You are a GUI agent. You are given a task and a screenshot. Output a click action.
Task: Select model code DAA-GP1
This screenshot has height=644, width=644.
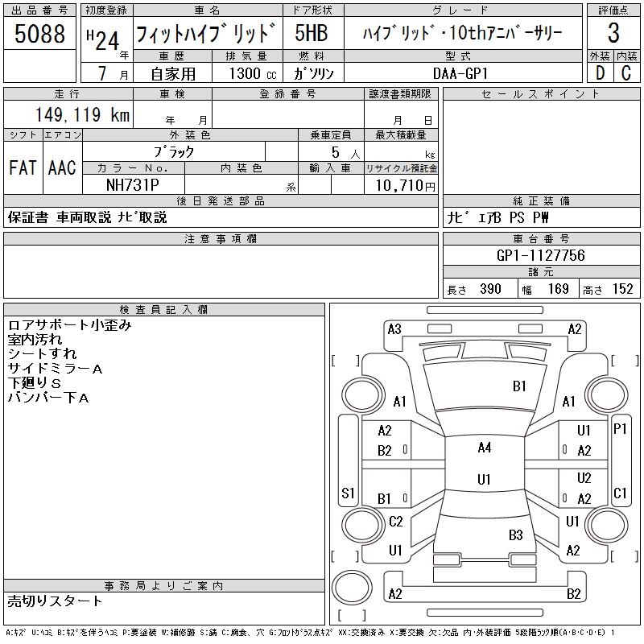coord(460,73)
